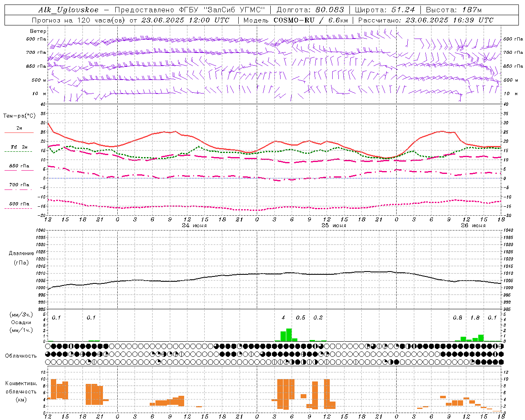Click the 700 гПа temperature legend entry

pos(19,185)
